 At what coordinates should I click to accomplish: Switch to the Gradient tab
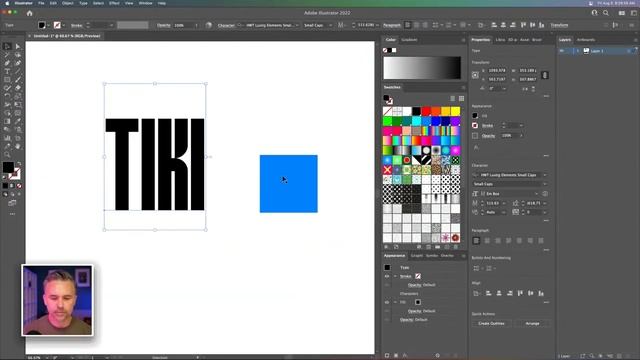[x=409, y=40]
